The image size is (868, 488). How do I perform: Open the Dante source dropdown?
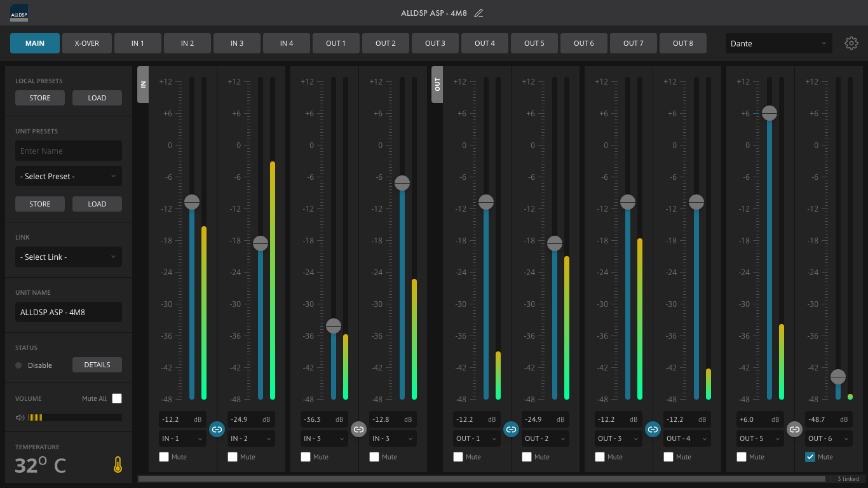[778, 43]
